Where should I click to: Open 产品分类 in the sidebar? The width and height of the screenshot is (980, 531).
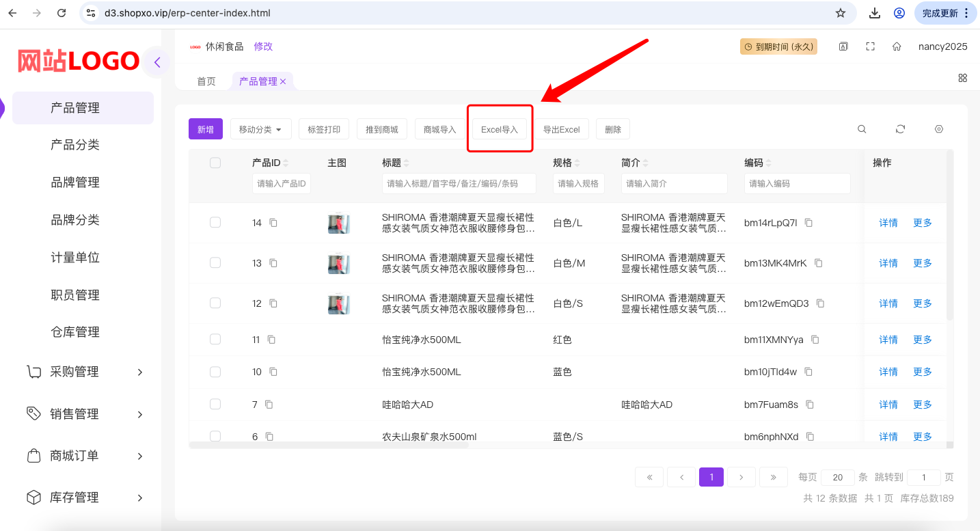[x=75, y=145]
